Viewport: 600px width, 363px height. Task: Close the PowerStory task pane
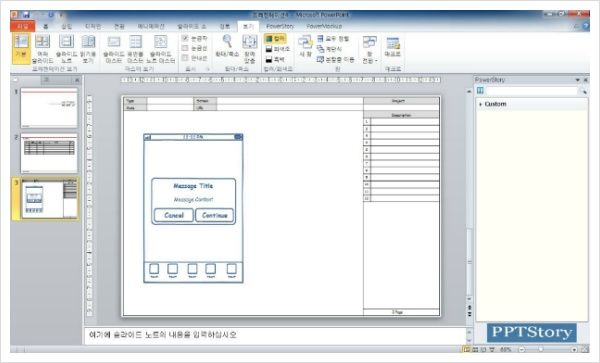[585, 80]
